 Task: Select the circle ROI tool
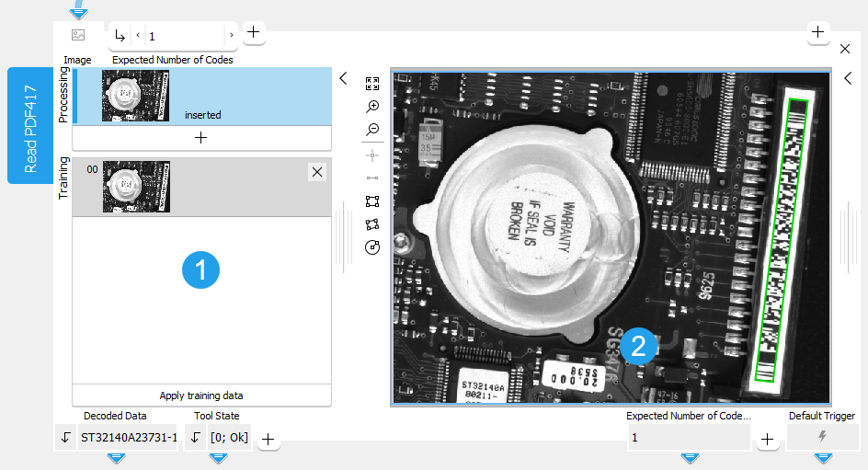[x=372, y=247]
